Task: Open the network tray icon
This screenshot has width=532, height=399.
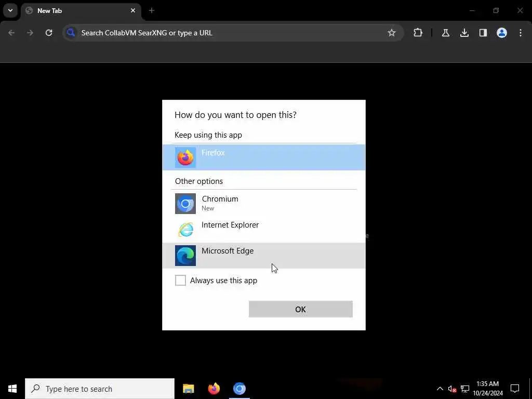Action: [x=465, y=389]
